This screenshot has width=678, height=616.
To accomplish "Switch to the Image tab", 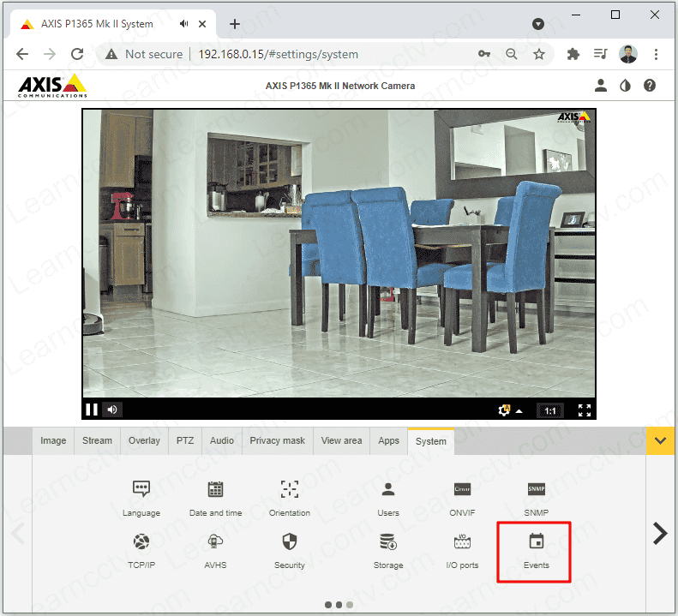I will 53,440.
